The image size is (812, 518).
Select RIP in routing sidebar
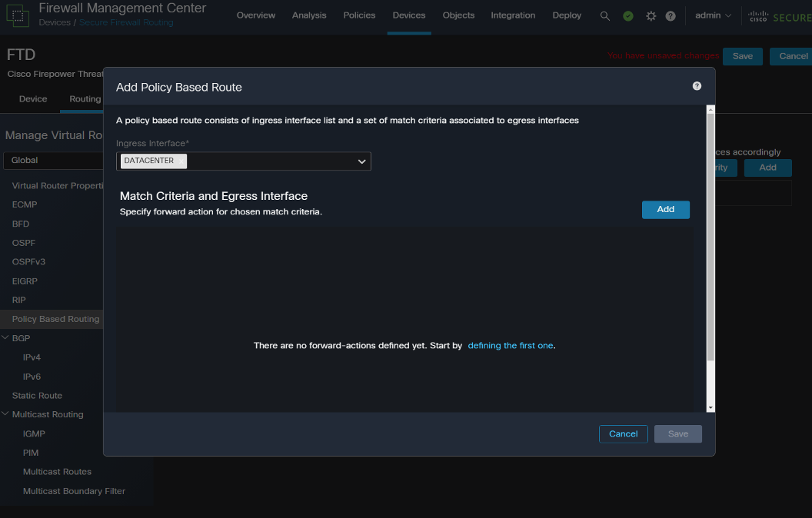[x=18, y=301]
